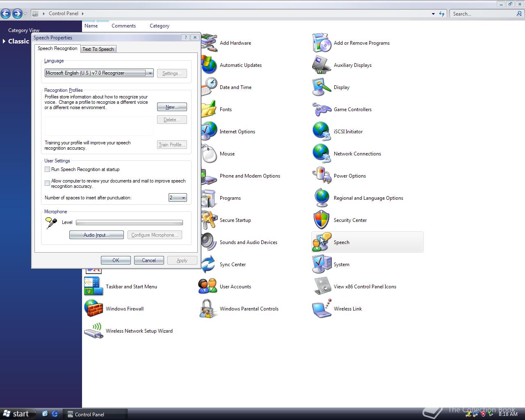Select the Fonts item
525x420 pixels.
(x=226, y=110)
